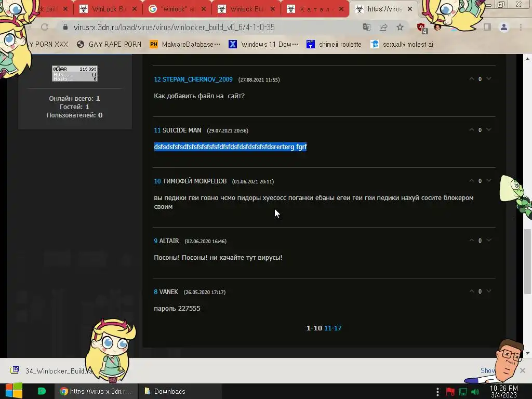Upvote ТИМОФЕЙ МОКРЕЦОВ's comment

(472, 180)
